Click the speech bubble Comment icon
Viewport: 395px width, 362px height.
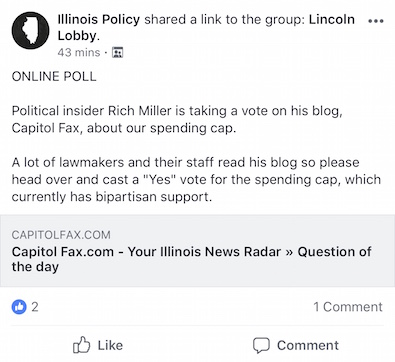(261, 345)
